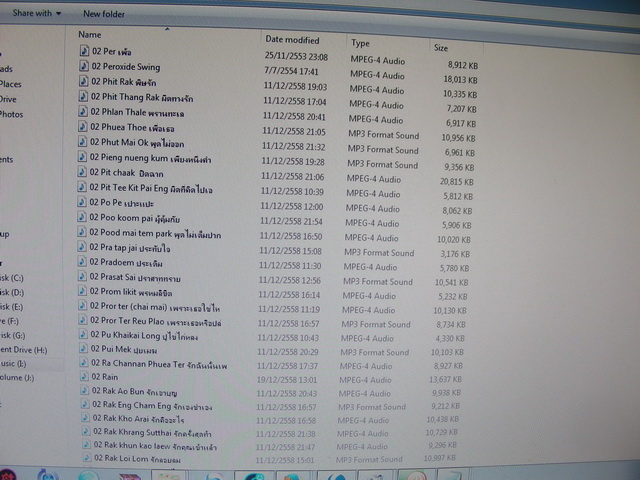Open Disk (C:) in navigation pane

click(11, 278)
